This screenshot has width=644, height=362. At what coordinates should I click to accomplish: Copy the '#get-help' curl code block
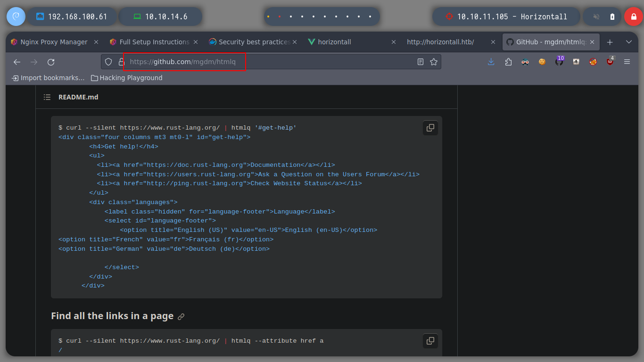click(430, 128)
